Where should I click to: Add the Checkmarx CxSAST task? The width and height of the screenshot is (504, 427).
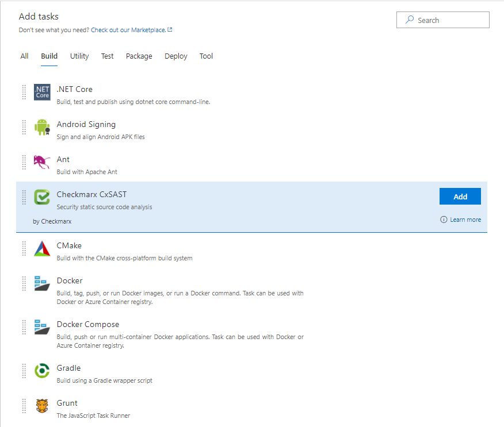(460, 197)
